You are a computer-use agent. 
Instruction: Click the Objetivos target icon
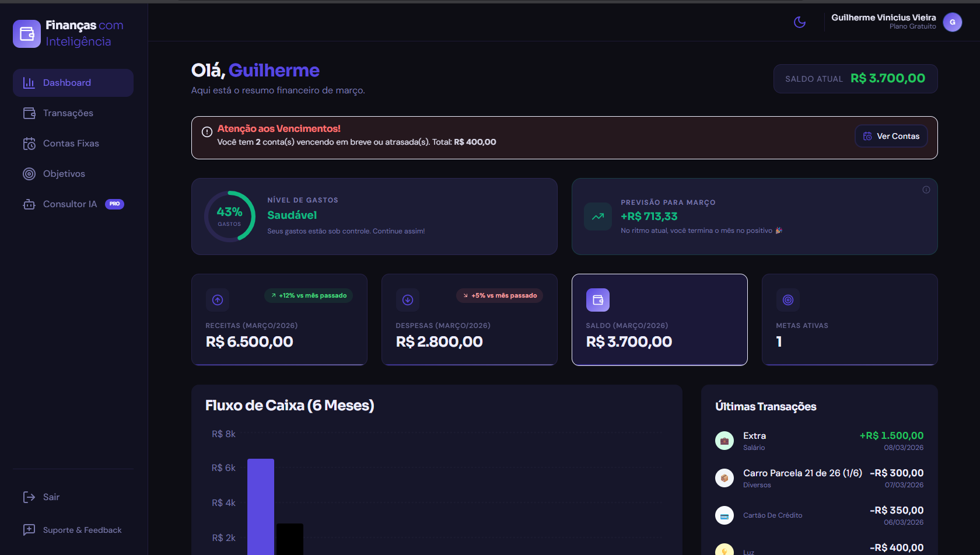click(29, 173)
